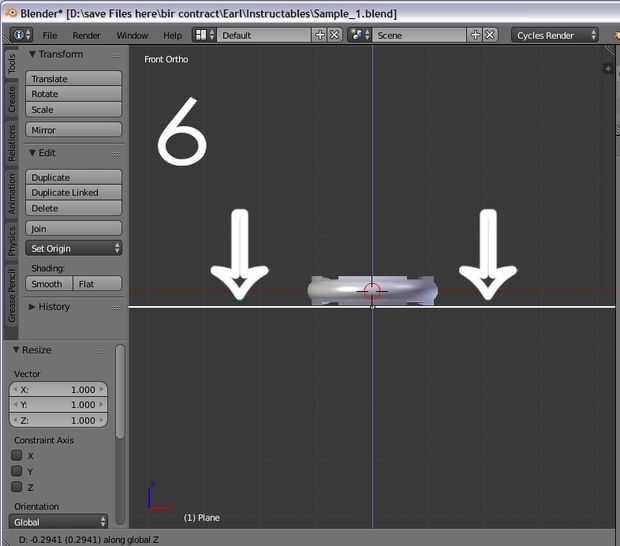Set shading to Flat
Viewport: 620px width, 546px height.
(97, 283)
